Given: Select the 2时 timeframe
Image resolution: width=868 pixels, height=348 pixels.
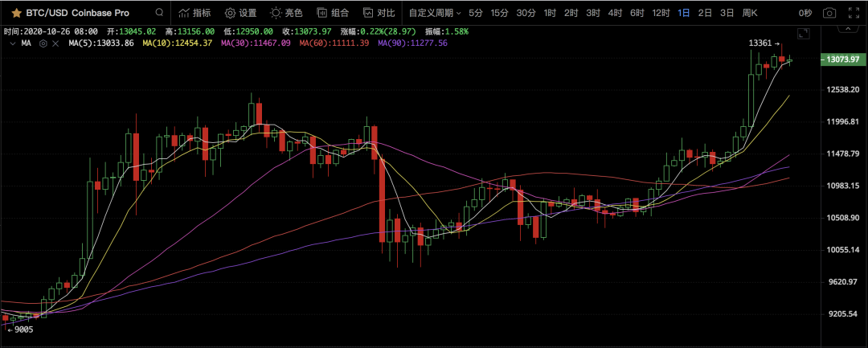Looking at the screenshot, I should pos(571,12).
